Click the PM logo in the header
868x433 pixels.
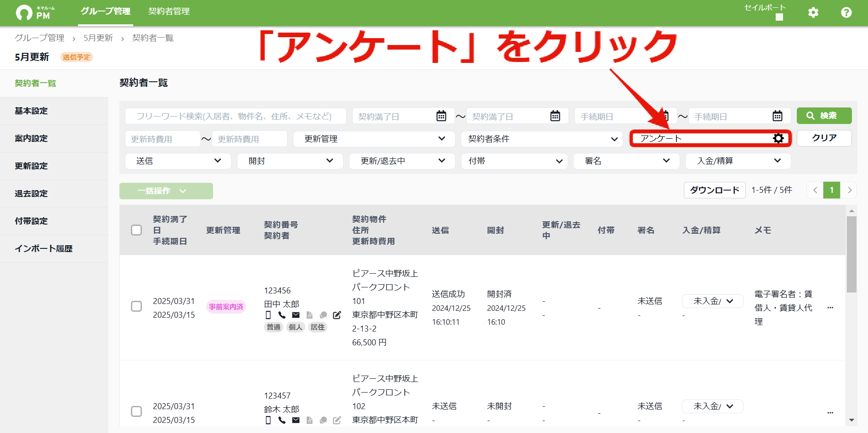click(x=35, y=13)
